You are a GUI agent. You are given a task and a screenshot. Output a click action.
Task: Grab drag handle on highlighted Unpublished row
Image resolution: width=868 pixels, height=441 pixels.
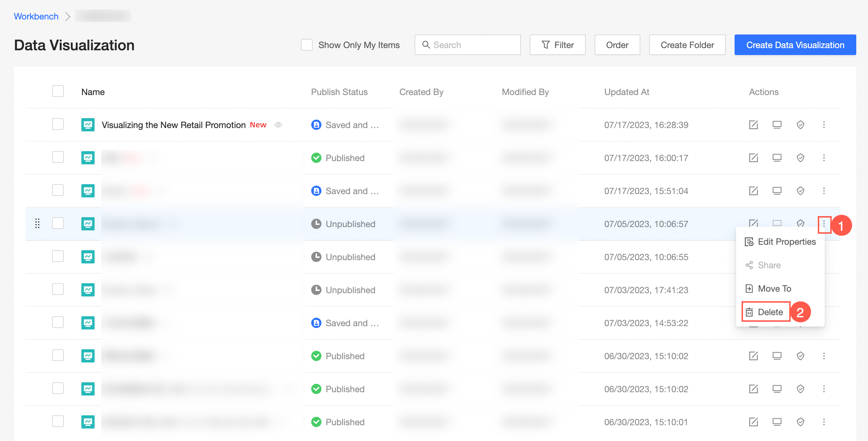click(x=37, y=223)
